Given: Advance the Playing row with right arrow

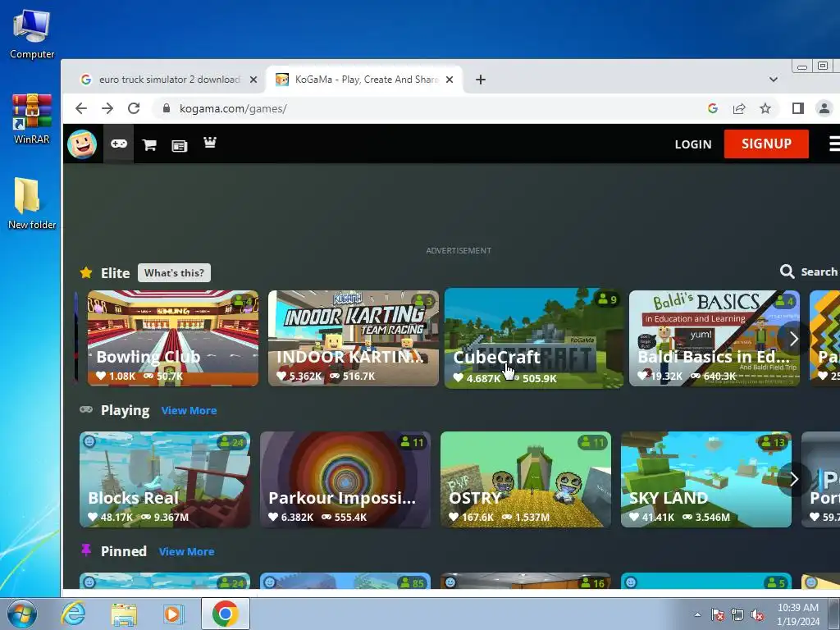Looking at the screenshot, I should point(794,479).
